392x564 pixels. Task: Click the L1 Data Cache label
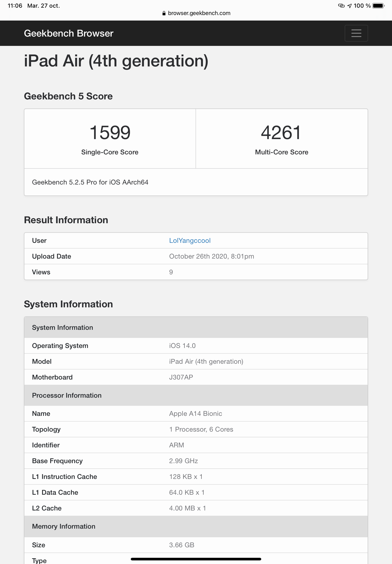(x=55, y=493)
